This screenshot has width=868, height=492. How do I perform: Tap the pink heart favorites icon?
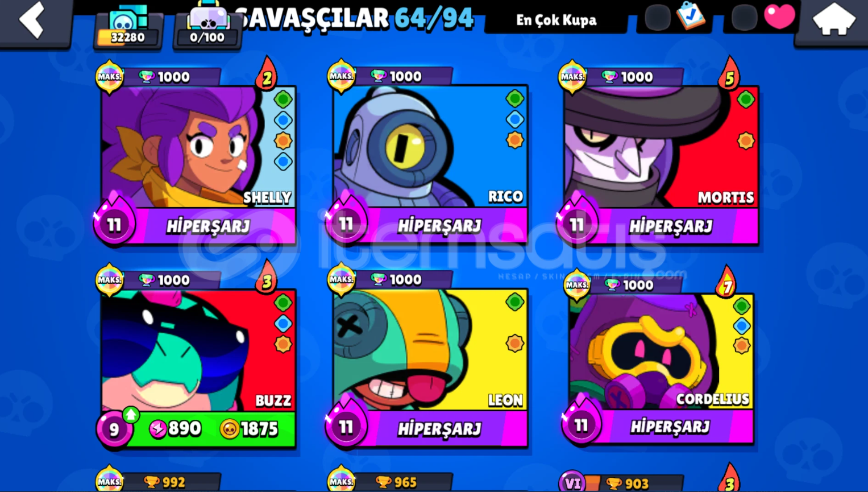point(779,16)
